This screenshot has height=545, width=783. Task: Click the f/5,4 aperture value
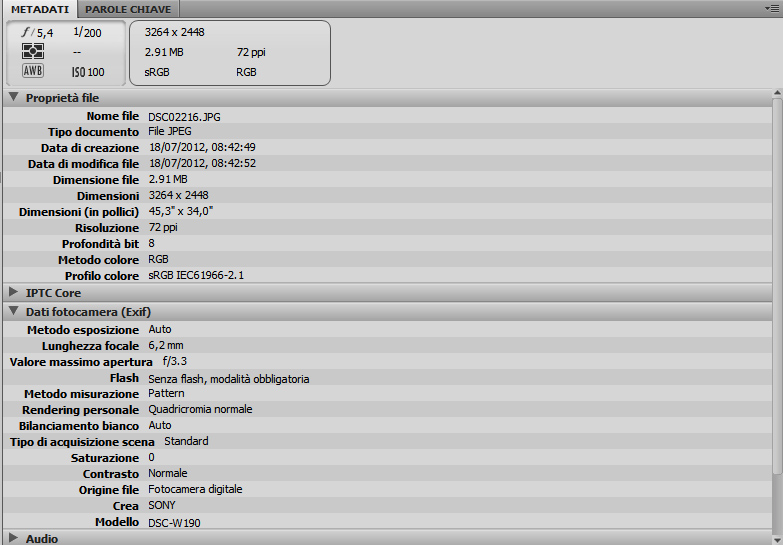coord(37,33)
